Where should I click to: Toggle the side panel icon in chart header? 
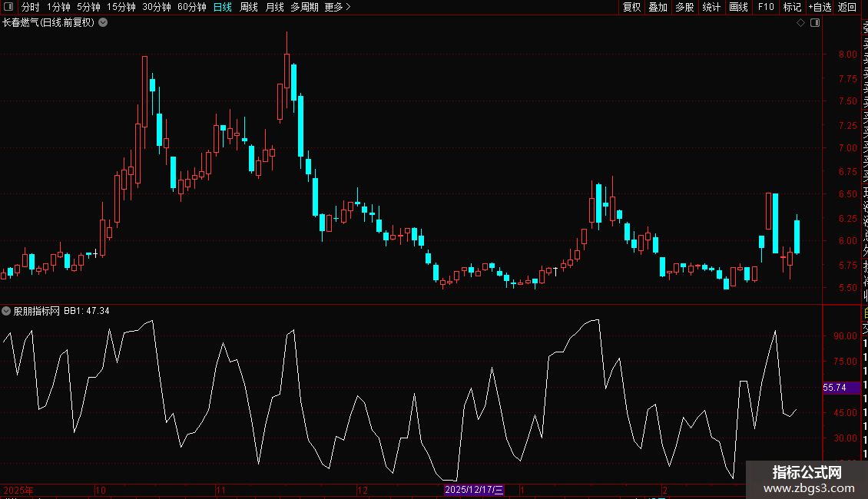815,23
